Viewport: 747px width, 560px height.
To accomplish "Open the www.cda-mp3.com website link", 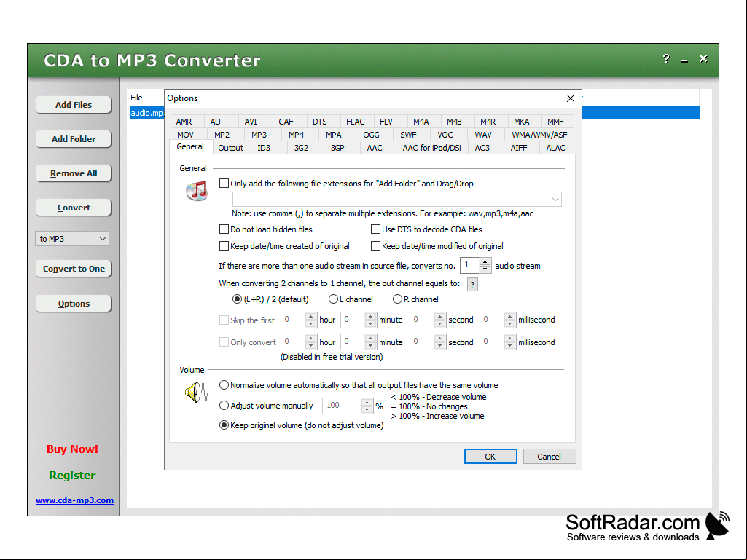I will click(74, 500).
